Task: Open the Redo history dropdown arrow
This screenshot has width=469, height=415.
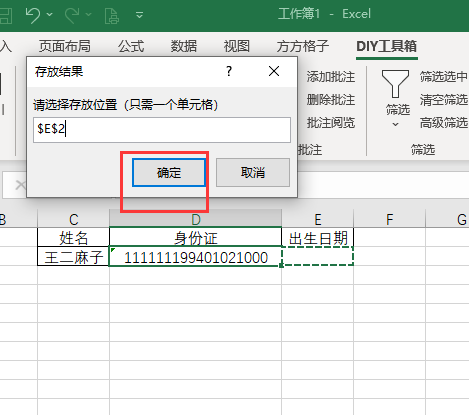Action: coord(88,14)
